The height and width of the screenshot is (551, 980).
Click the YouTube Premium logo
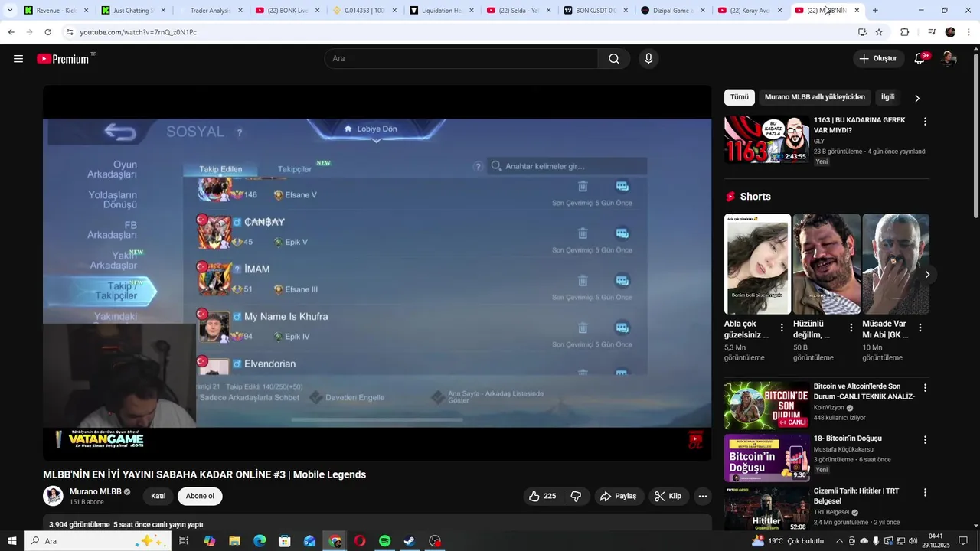click(x=63, y=59)
